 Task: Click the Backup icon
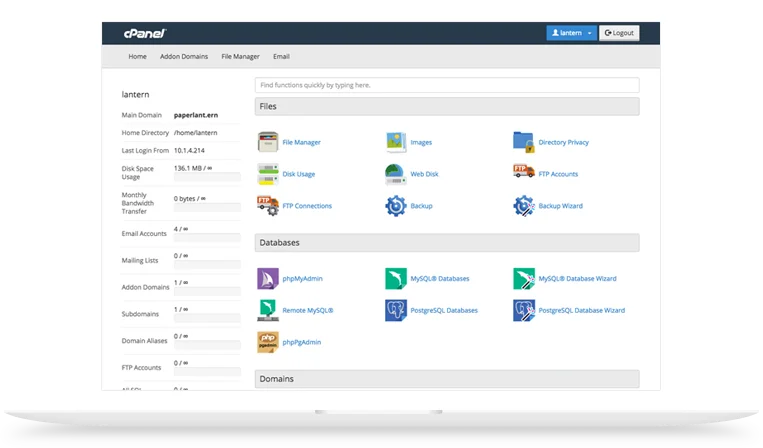pos(396,206)
